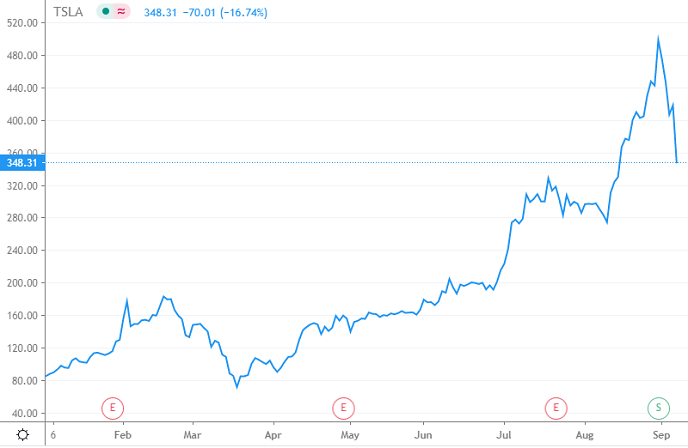Click the 240.00 price axis label
Screen dimensions: 688x448
22,250
